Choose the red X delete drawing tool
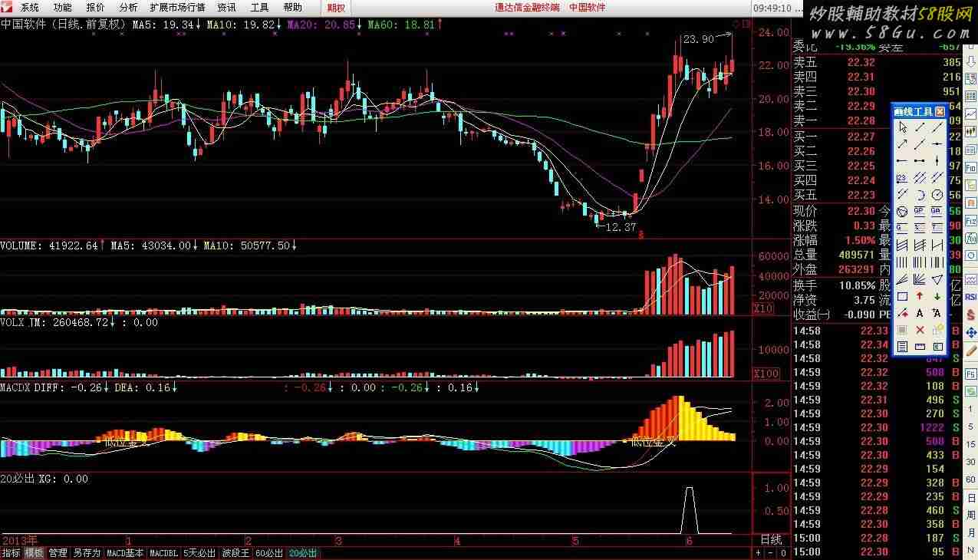Image resolution: width=978 pixels, height=560 pixels. (x=919, y=330)
